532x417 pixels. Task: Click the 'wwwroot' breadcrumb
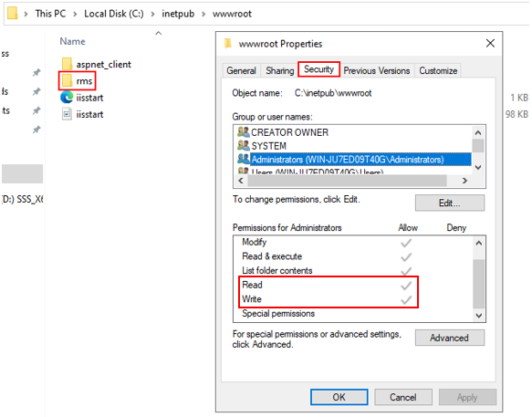pos(232,14)
